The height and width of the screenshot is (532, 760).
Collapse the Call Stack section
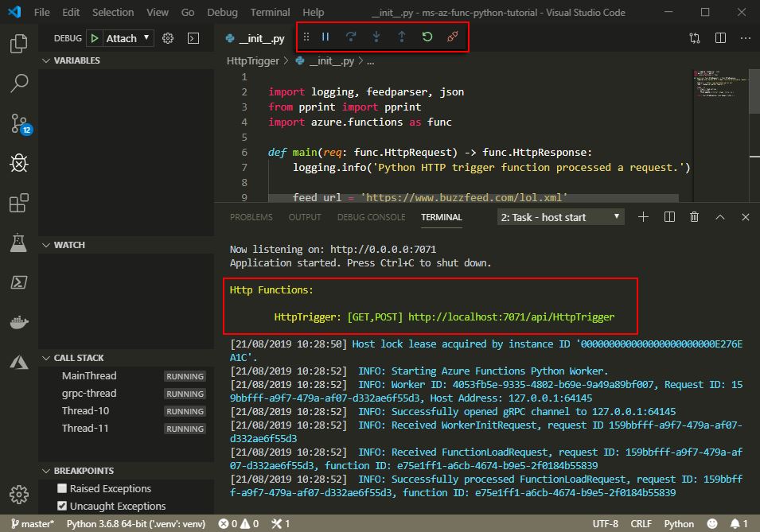click(x=78, y=358)
